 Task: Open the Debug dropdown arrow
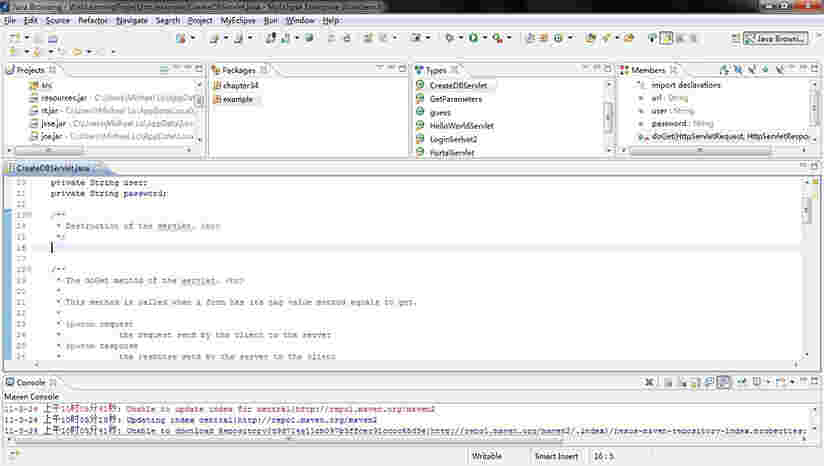[460, 38]
